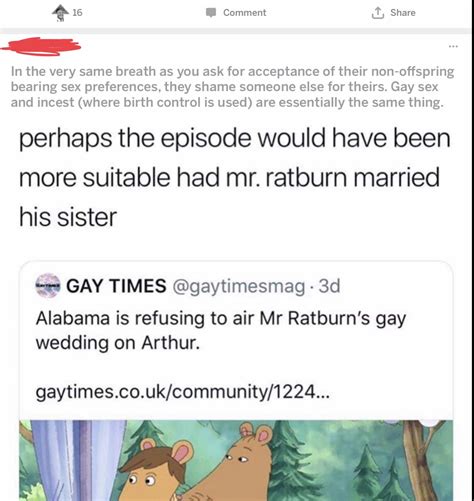Select the 16 vote count
This screenshot has width=474, height=501.
tap(77, 13)
